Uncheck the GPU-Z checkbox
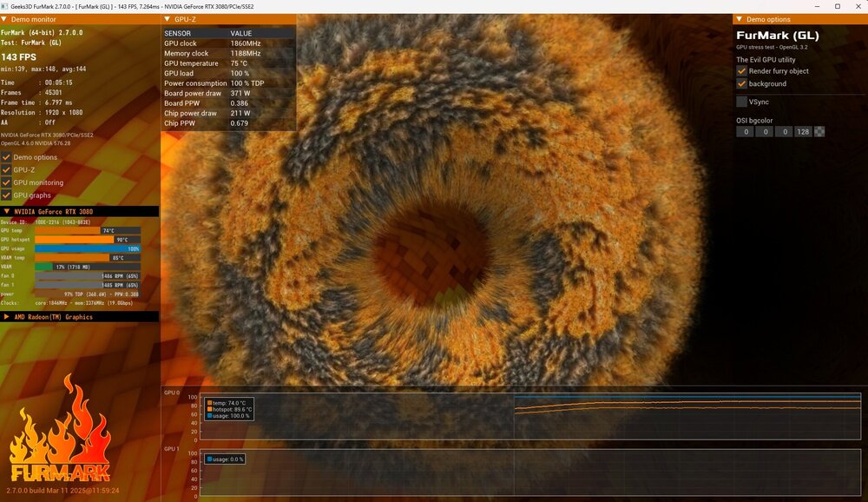868x502 pixels. 6,170
